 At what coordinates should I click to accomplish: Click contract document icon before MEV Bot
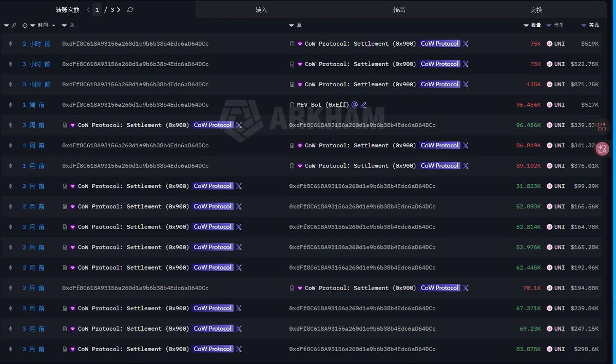coord(292,105)
